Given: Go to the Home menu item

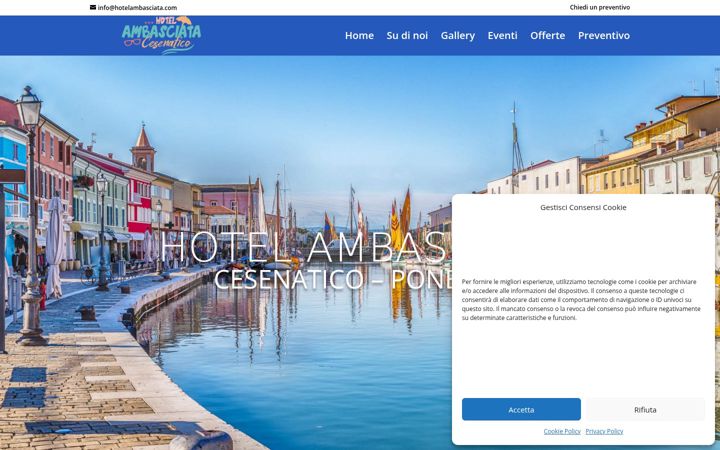Looking at the screenshot, I should pos(359,35).
